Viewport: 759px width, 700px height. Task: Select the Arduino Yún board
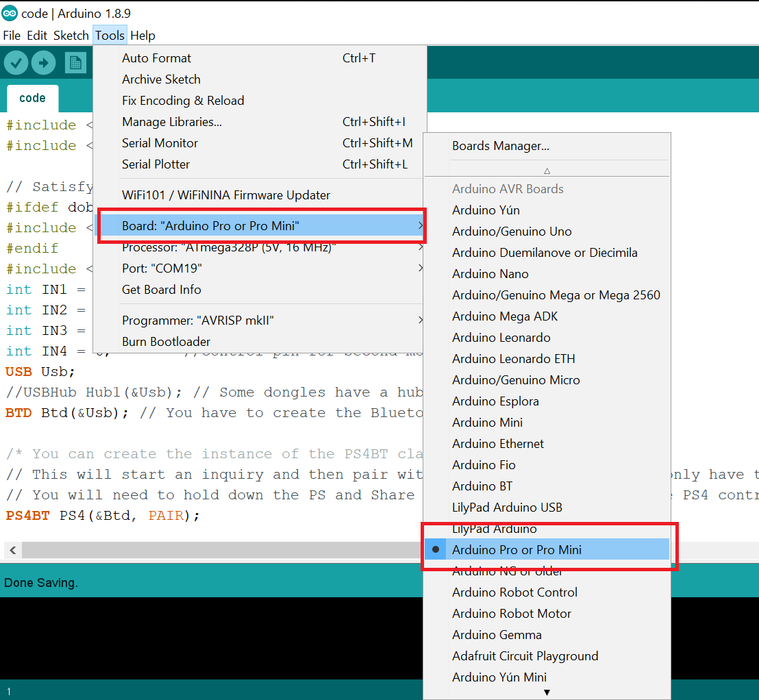click(x=547, y=210)
